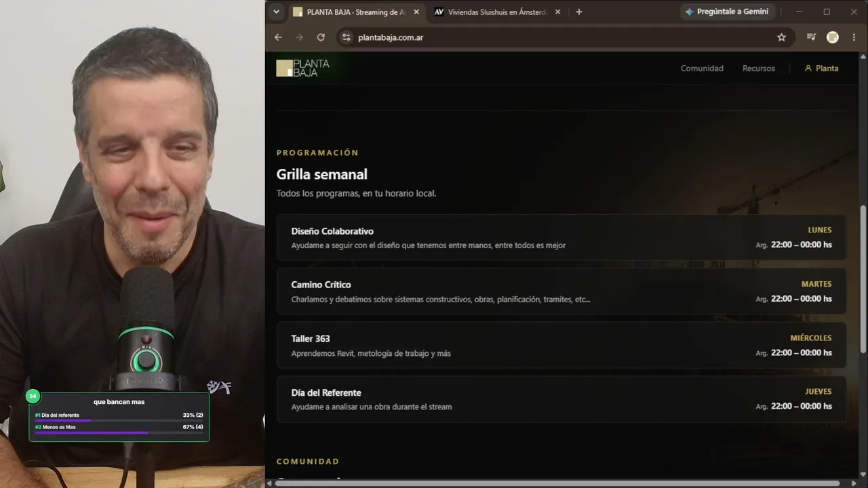Click the '33% (2)' poll result
This screenshot has width=868, height=488.
193,415
